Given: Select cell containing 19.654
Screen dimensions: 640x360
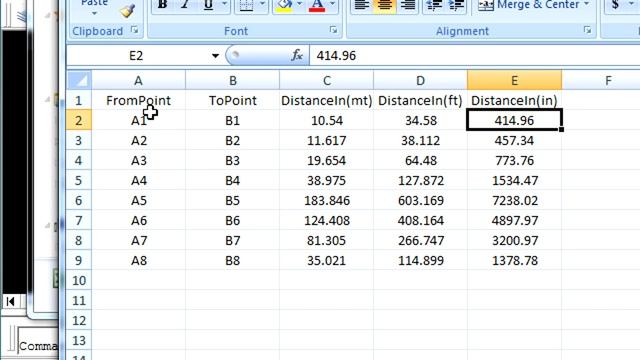Looking at the screenshot, I should tap(327, 160).
